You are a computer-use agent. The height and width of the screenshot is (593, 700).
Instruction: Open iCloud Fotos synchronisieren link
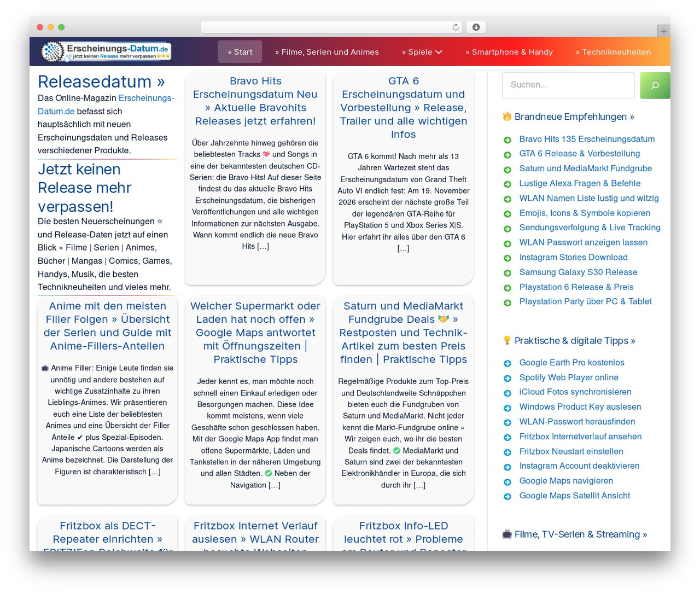575,392
